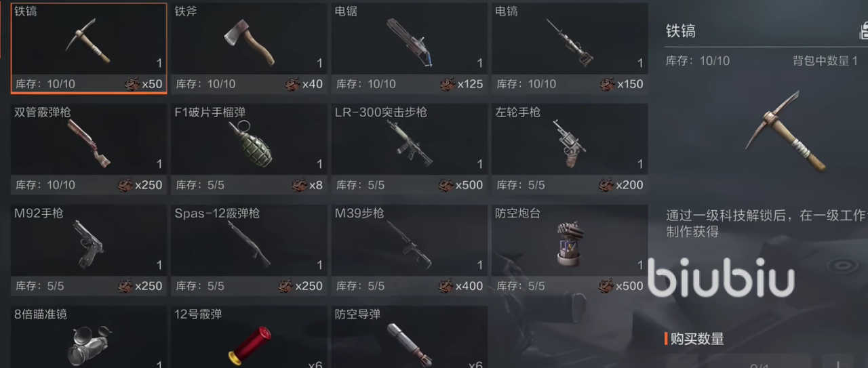Select the 铁镐 pickaxe item card
This screenshot has height=368, width=868.
[89, 48]
